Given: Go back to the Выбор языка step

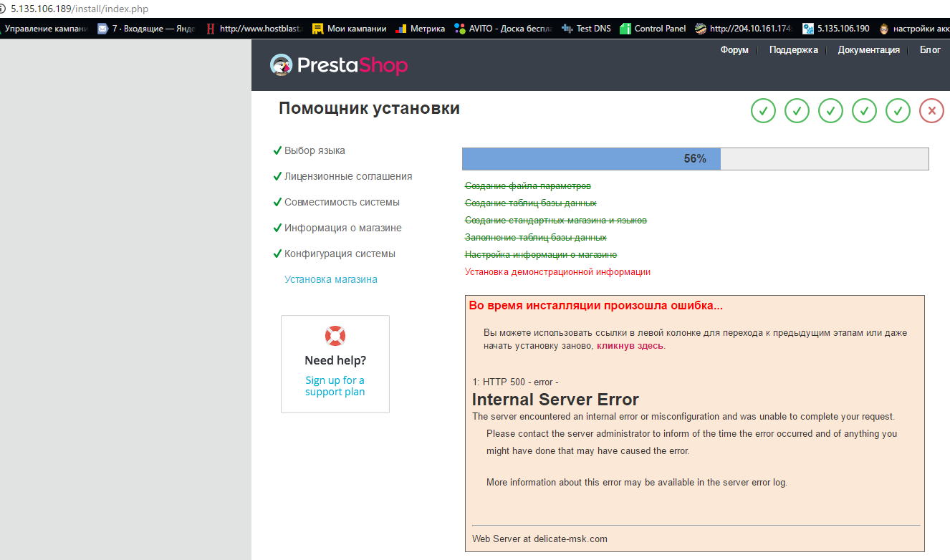Looking at the screenshot, I should point(315,150).
